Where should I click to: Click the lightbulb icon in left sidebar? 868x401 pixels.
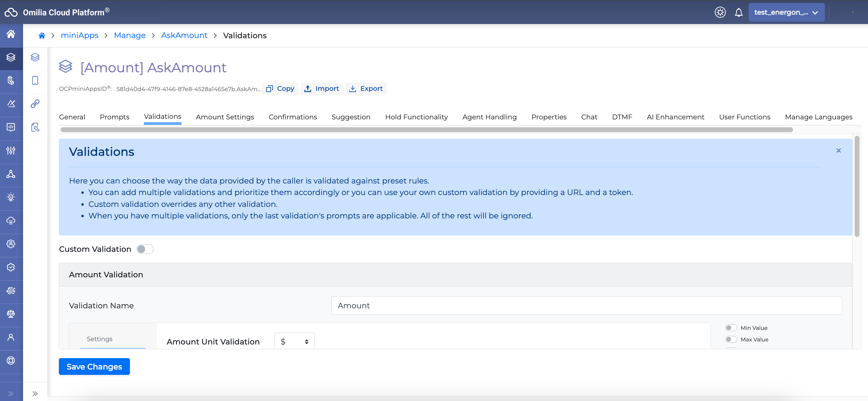(x=11, y=197)
